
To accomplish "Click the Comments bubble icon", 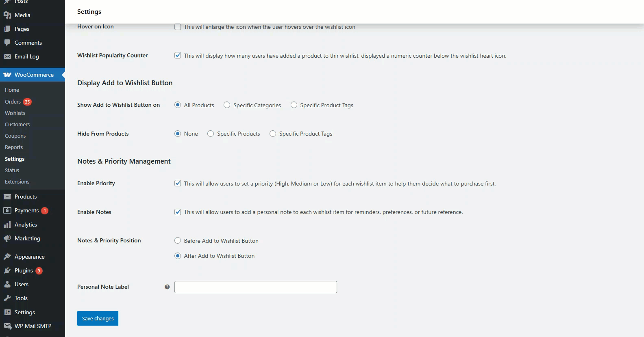I will [x=7, y=43].
